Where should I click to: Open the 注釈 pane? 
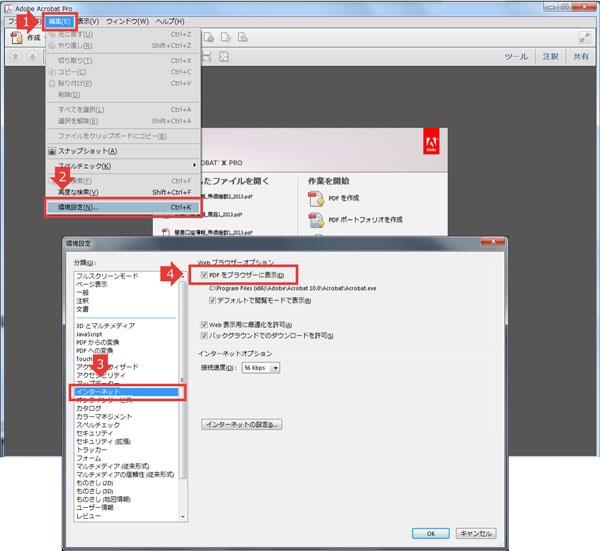pos(550,57)
